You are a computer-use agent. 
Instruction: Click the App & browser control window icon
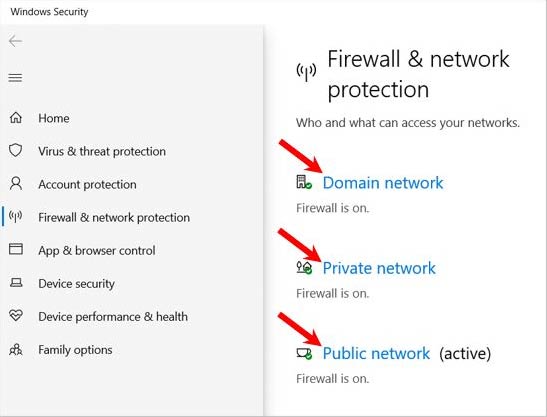tap(16, 249)
